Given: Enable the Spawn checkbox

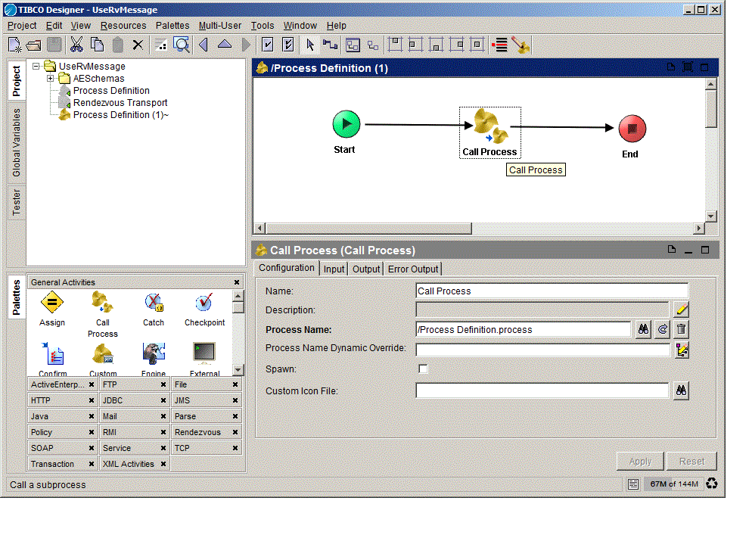Looking at the screenshot, I should click(423, 369).
